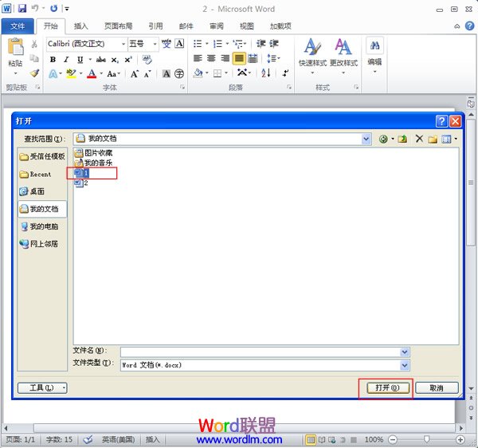Screen dimensions: 478x448
Task: Select Desktop in the places bar
Action: point(32,191)
